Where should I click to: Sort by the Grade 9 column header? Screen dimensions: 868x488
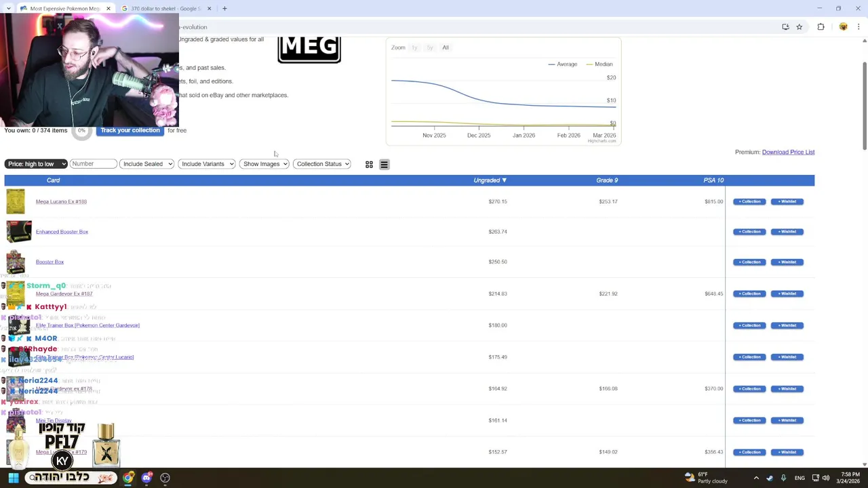pyautogui.click(x=607, y=180)
